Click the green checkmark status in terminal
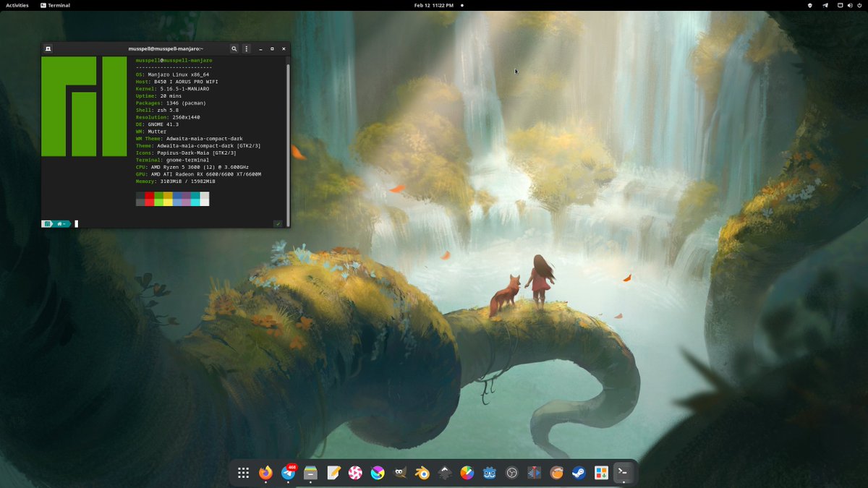Image resolution: width=868 pixels, height=488 pixels. 278,224
